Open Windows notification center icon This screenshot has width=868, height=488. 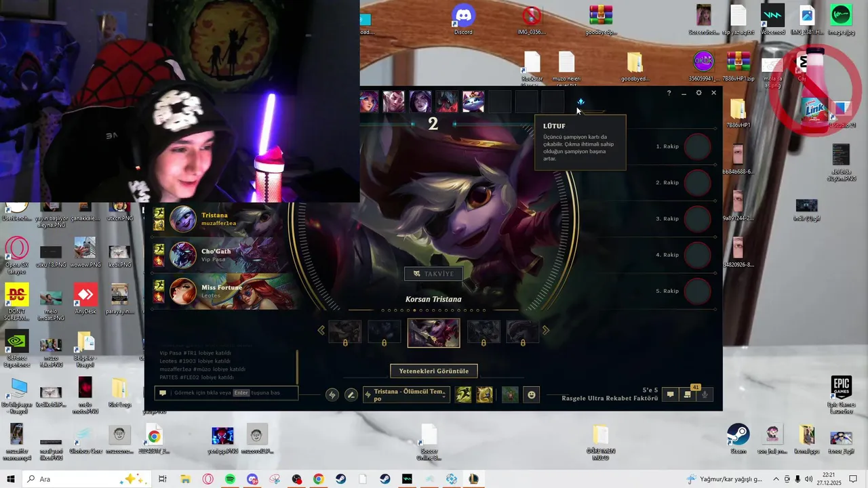coord(853,479)
